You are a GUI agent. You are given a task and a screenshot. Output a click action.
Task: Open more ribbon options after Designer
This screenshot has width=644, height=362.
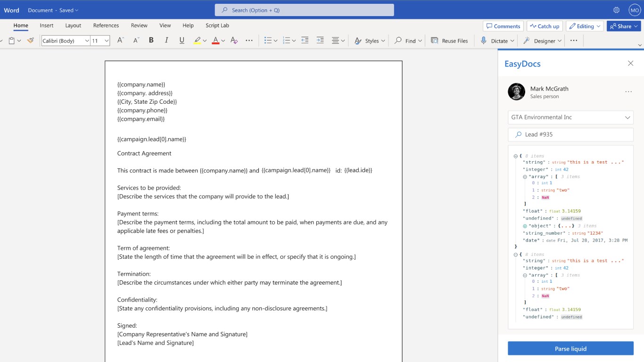574,41
